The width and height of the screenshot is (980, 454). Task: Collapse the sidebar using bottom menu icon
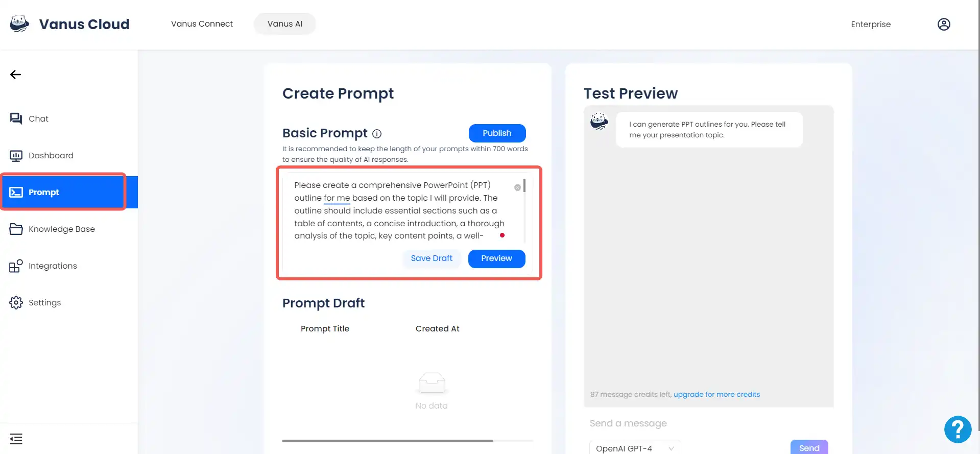point(16,439)
